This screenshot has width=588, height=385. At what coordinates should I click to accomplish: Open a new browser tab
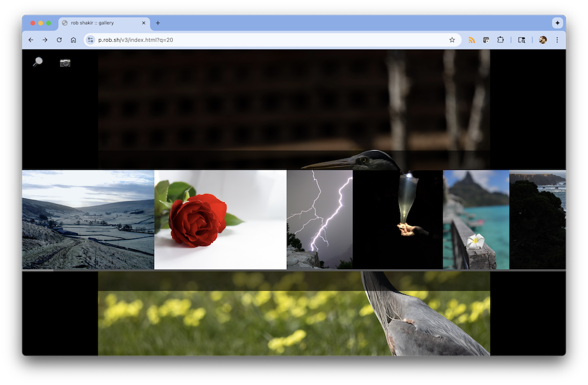pyautogui.click(x=158, y=23)
